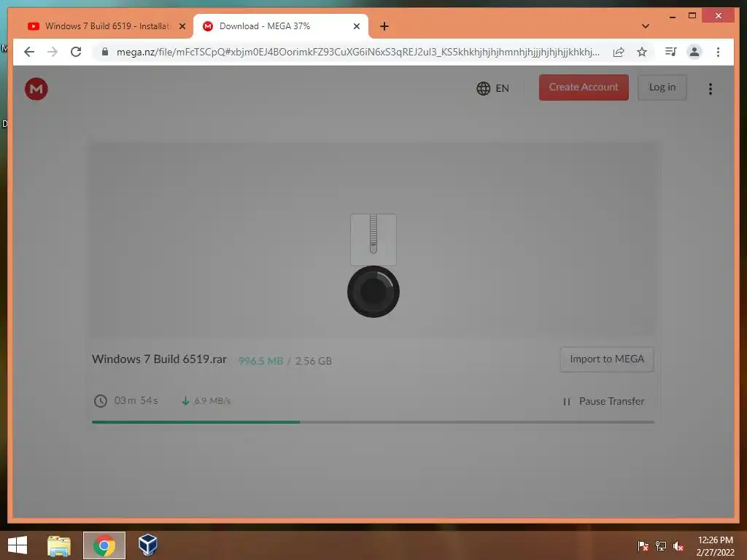Open Windows Start menu
747x560 pixels.
coord(18,545)
